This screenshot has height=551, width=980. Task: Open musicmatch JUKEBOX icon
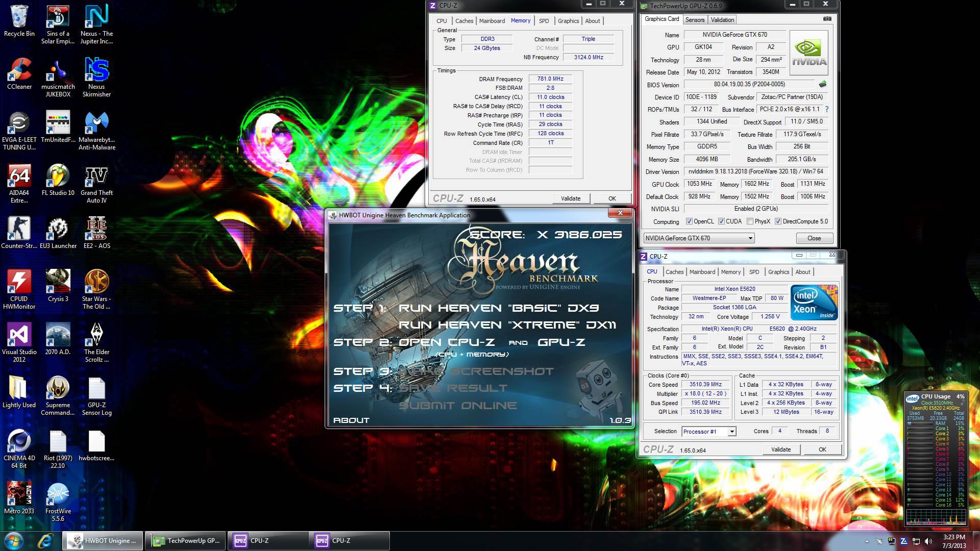click(x=58, y=78)
